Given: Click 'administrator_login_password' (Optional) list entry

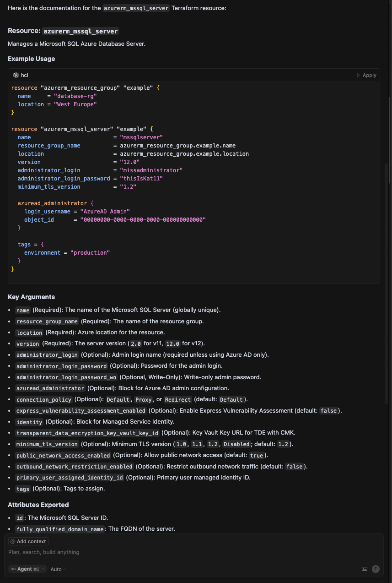Looking at the screenshot, I should point(62,366).
